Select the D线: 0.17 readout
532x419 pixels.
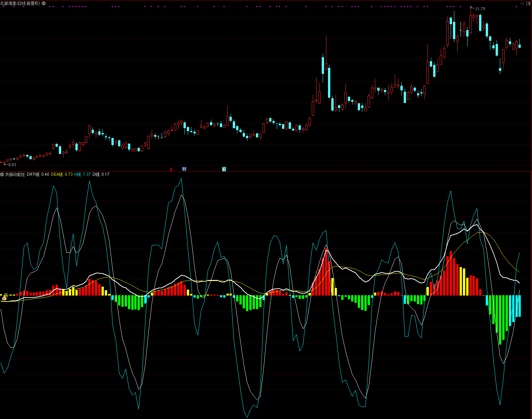[x=101, y=174]
